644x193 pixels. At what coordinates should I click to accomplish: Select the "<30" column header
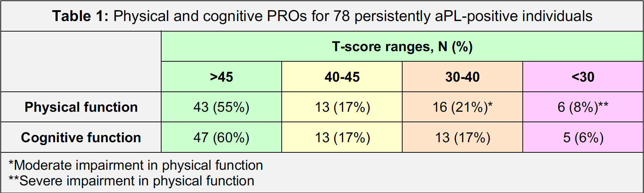click(x=583, y=77)
